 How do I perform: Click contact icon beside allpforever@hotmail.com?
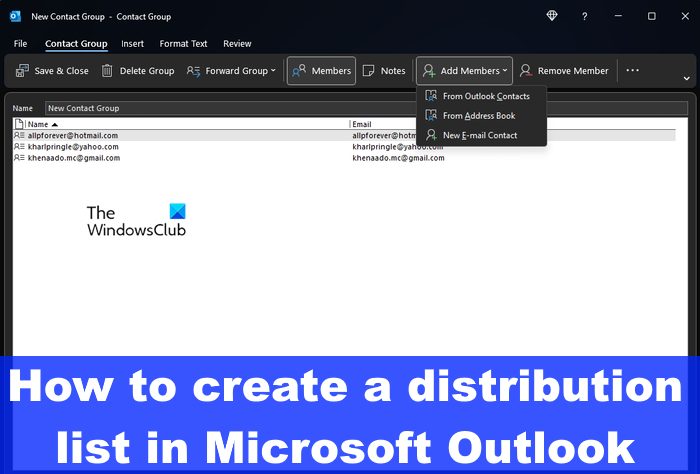coord(19,135)
